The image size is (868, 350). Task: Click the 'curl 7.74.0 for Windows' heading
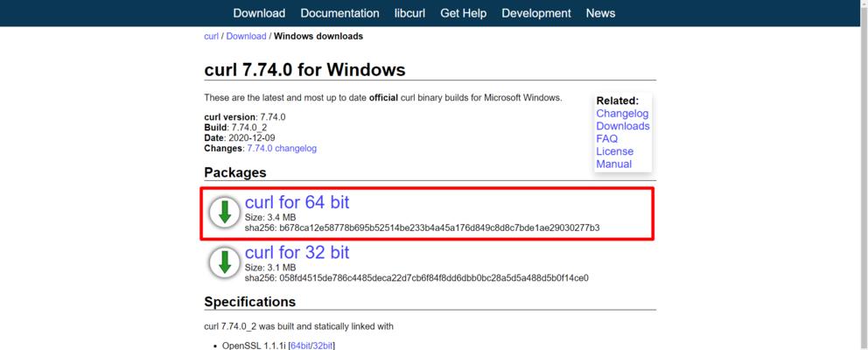[x=305, y=70]
